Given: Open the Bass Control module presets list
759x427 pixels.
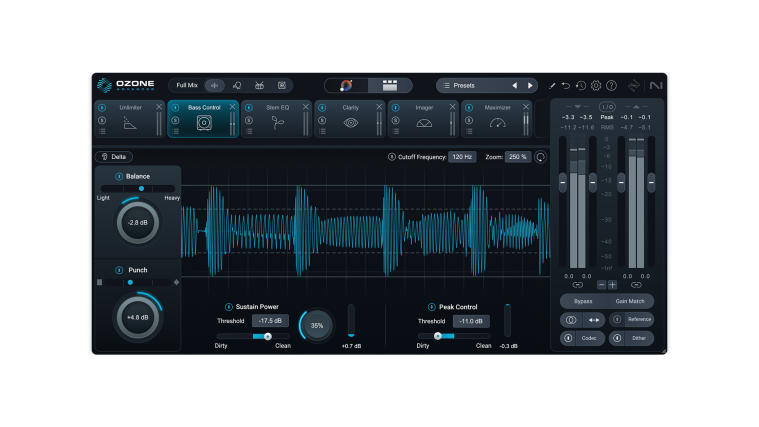Looking at the screenshot, I should pyautogui.click(x=175, y=131).
